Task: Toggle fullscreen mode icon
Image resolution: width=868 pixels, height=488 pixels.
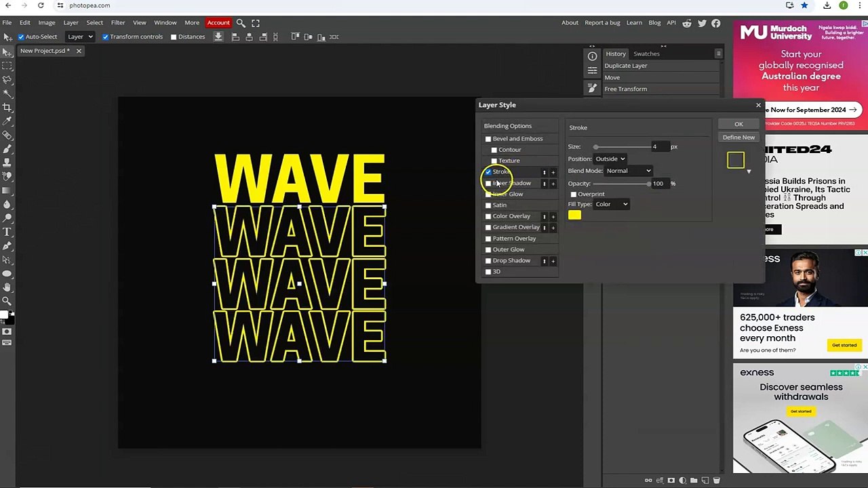Action: tap(256, 23)
